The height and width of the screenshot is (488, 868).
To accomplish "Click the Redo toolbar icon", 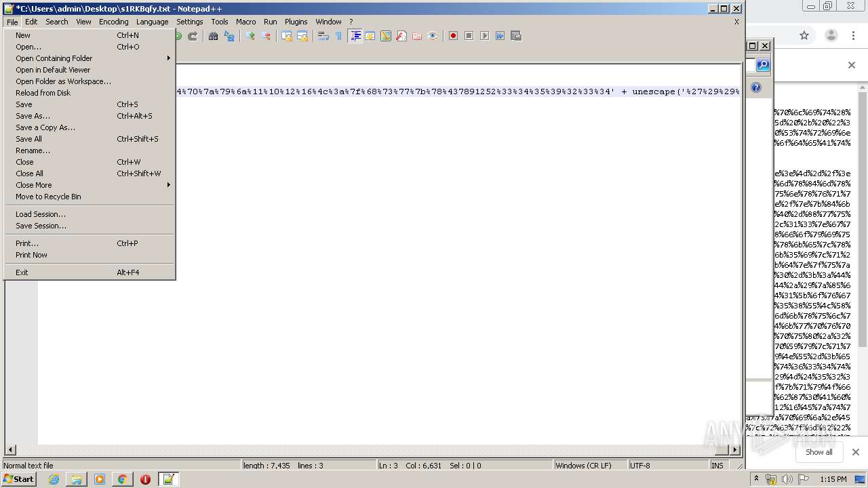I will pyautogui.click(x=193, y=36).
